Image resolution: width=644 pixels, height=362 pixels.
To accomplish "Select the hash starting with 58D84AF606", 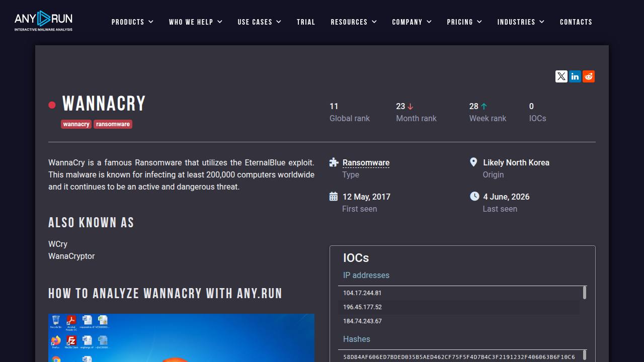I will click(459, 357).
